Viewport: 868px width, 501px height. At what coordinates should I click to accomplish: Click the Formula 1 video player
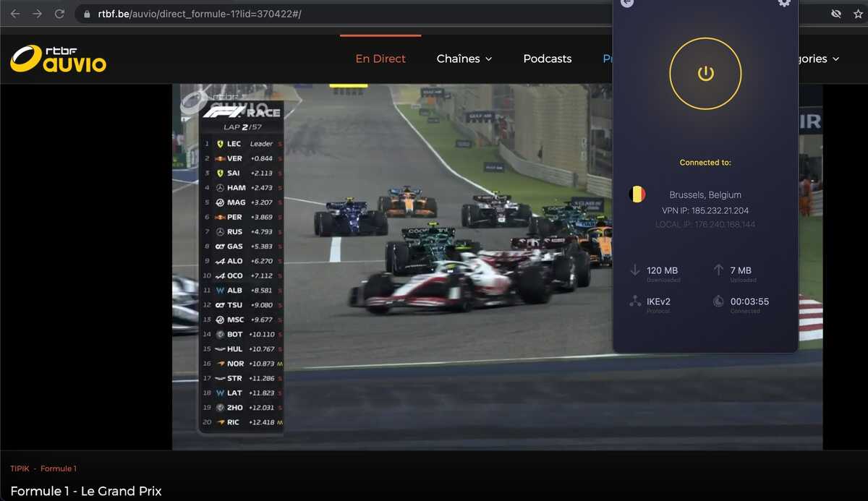point(497,267)
